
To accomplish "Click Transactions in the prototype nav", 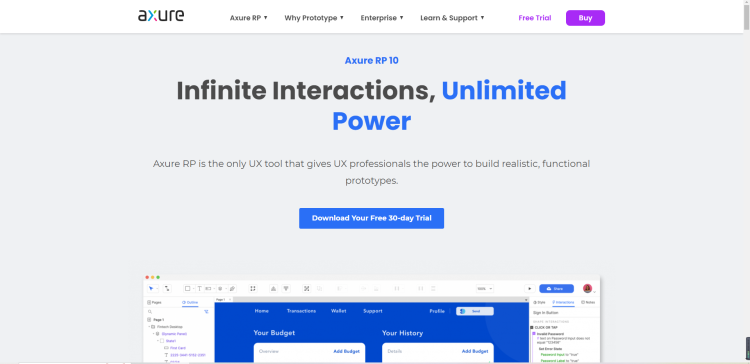I will pyautogui.click(x=301, y=311).
